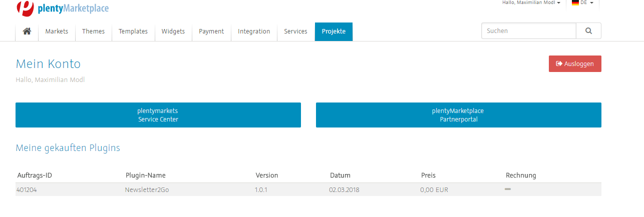Select order ID 401204 cell

[x=27, y=189]
